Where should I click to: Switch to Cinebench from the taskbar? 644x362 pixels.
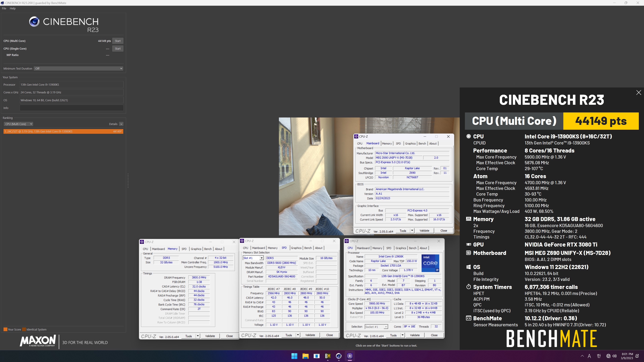click(x=338, y=356)
